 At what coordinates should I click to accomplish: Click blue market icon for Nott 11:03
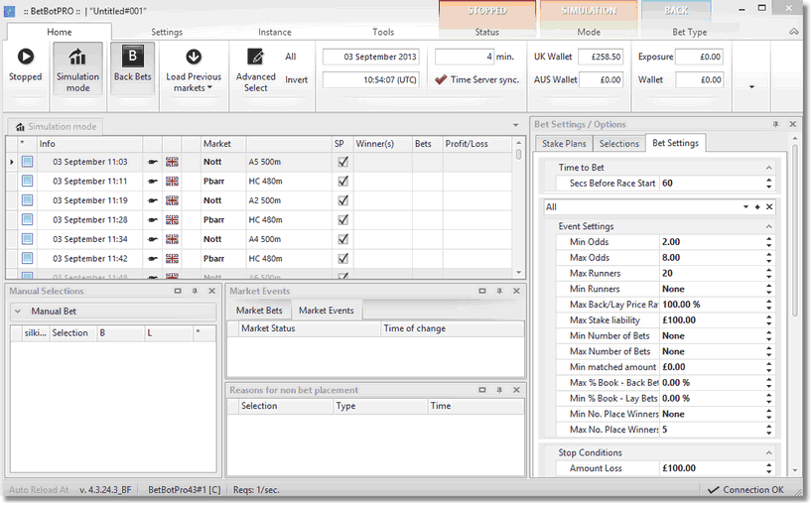(28, 162)
